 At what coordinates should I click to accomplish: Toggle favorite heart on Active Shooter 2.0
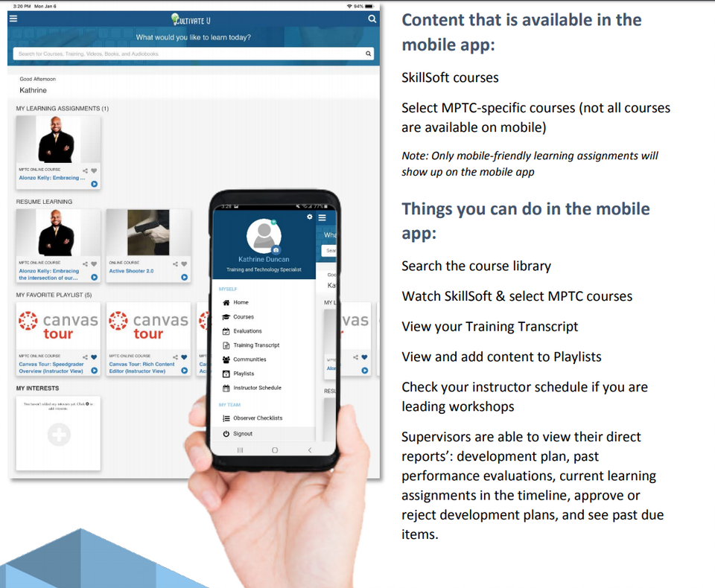pos(184,264)
